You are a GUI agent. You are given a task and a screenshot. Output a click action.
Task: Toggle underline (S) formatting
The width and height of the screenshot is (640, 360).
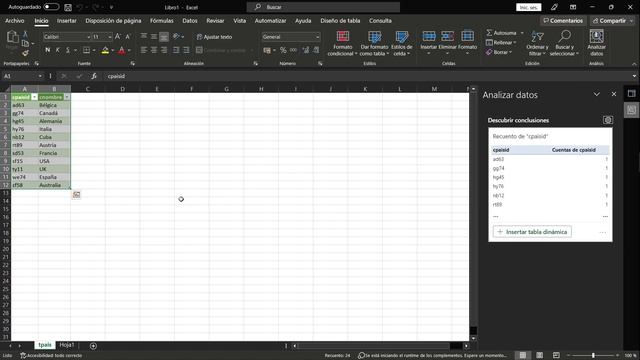68,50
